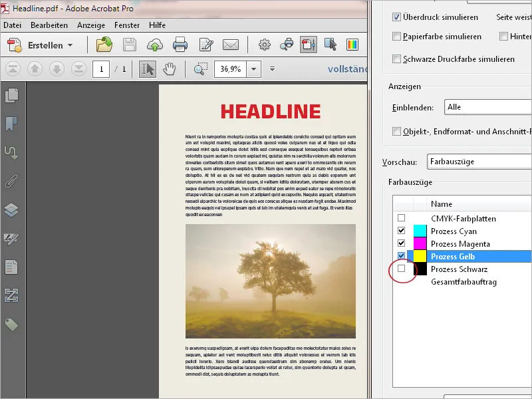Image resolution: width=532 pixels, height=399 pixels.
Task: Click the Erstellen create PDF icon
Action: [15, 45]
